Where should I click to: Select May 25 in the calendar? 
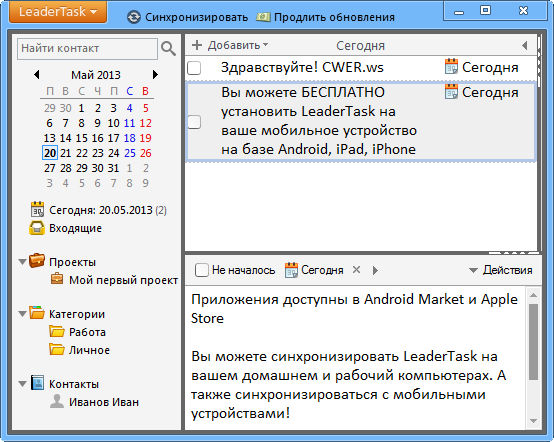[130, 153]
